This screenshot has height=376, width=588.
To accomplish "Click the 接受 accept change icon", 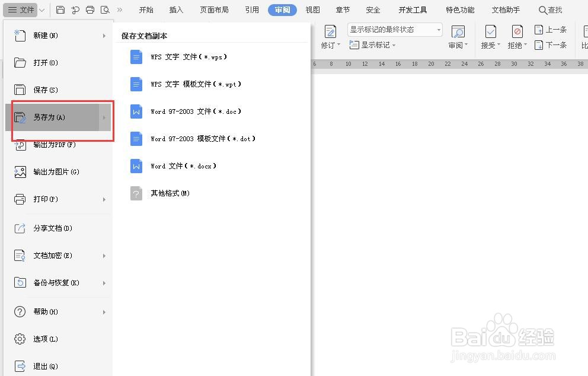I will click(491, 32).
